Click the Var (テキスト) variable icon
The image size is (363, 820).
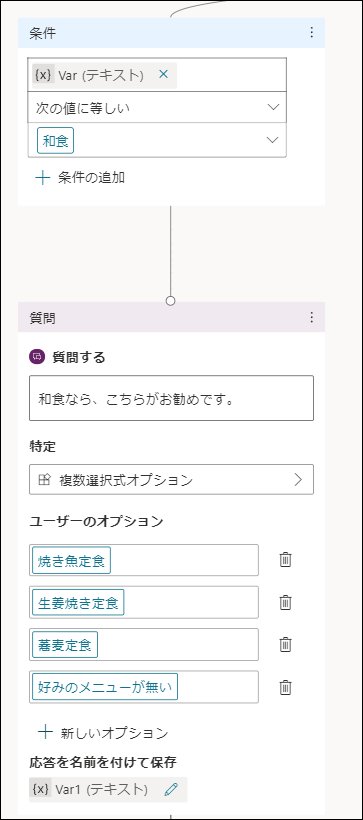click(x=43, y=75)
